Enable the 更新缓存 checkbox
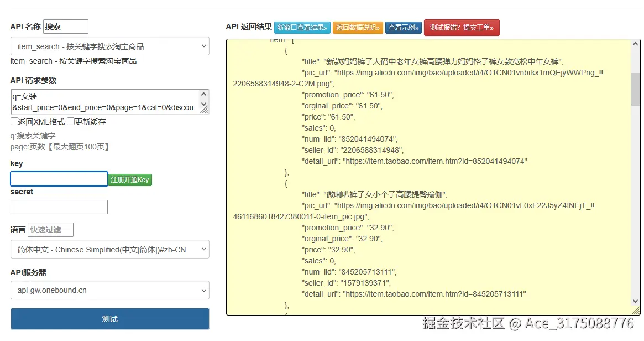Image resolution: width=644 pixels, height=341 pixels. tap(71, 121)
